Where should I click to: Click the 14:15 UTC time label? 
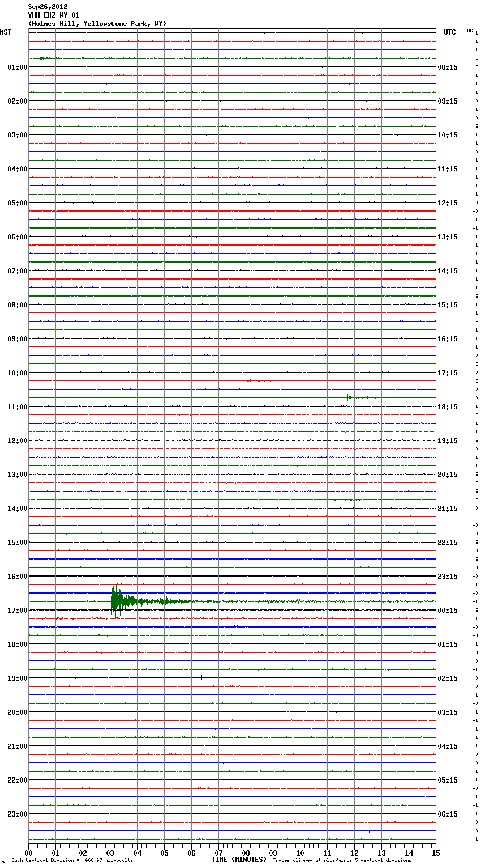(448, 271)
